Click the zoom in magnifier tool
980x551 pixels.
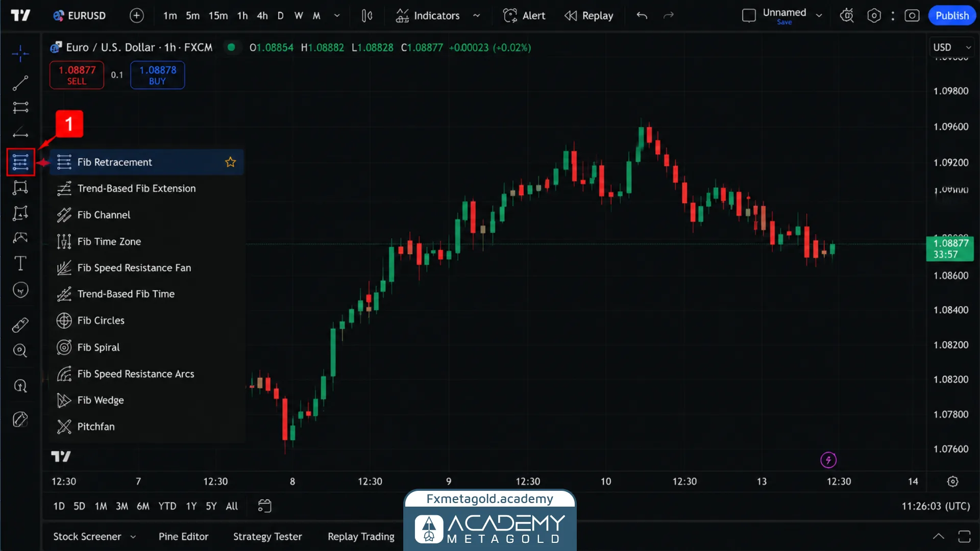pos(20,350)
